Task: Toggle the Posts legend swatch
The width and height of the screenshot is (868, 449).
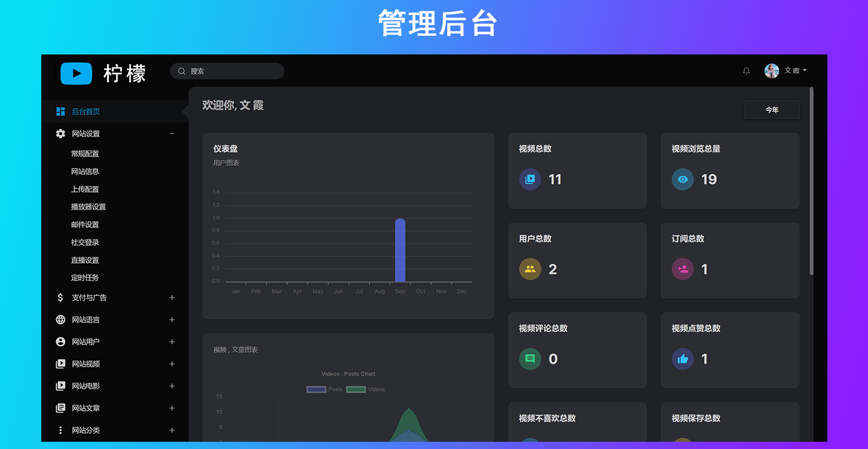Action: pos(316,389)
